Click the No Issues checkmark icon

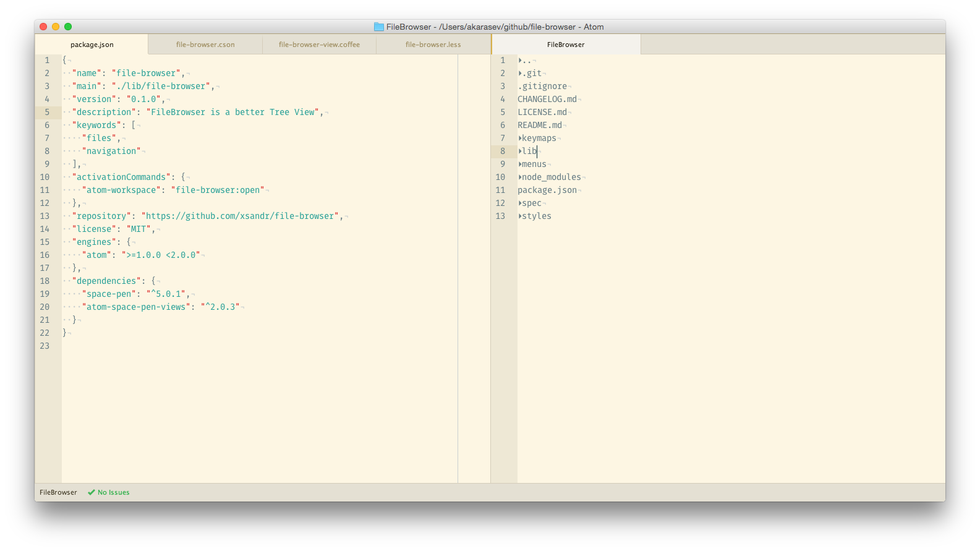tap(92, 492)
